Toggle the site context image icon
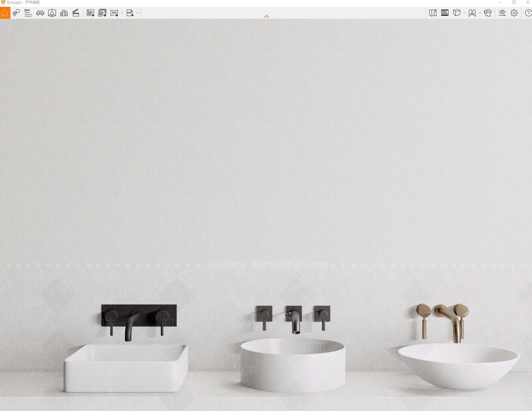The image size is (532, 411). pyautogui.click(x=445, y=13)
